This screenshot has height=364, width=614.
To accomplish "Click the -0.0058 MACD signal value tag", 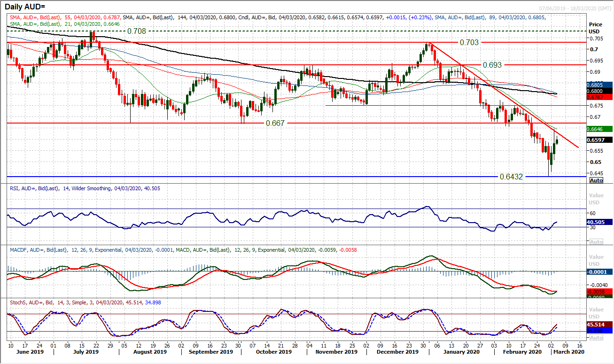I will pyautogui.click(x=599, y=292).
